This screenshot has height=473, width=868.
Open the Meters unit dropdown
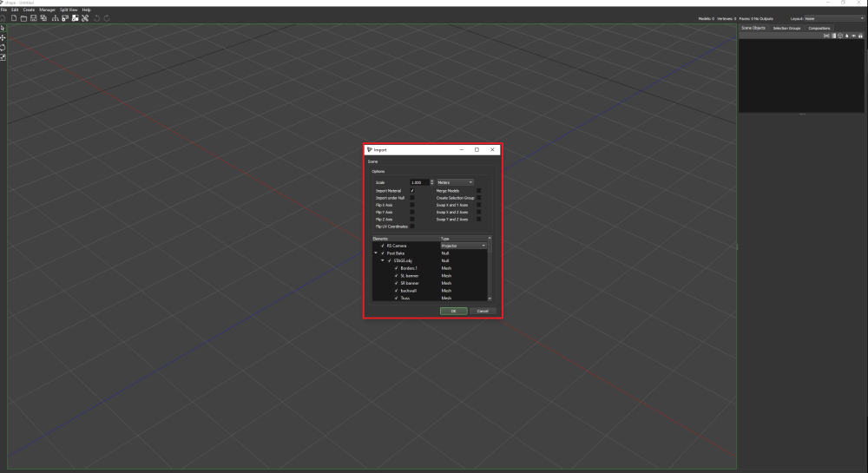(455, 182)
